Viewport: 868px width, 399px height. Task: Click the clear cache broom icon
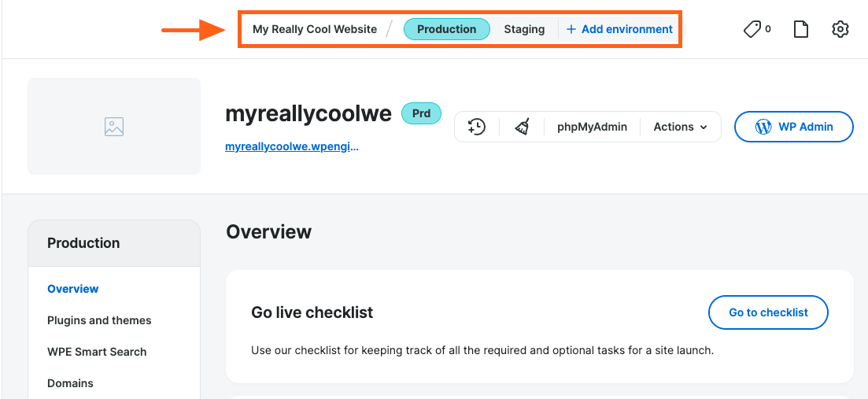tap(522, 127)
